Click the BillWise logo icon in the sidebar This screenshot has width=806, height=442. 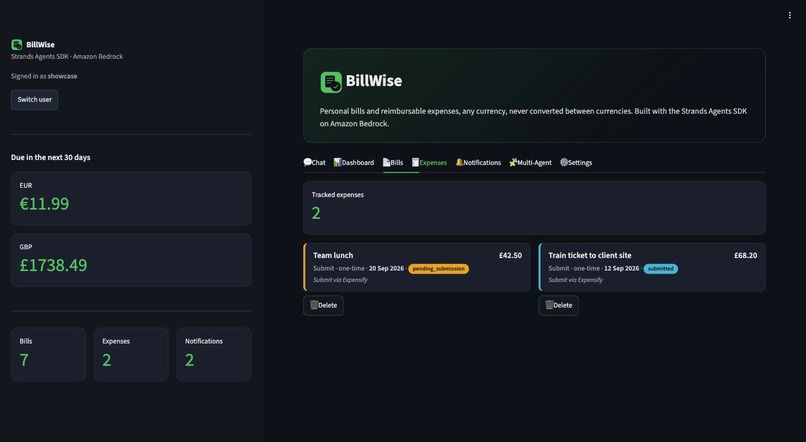[16, 45]
